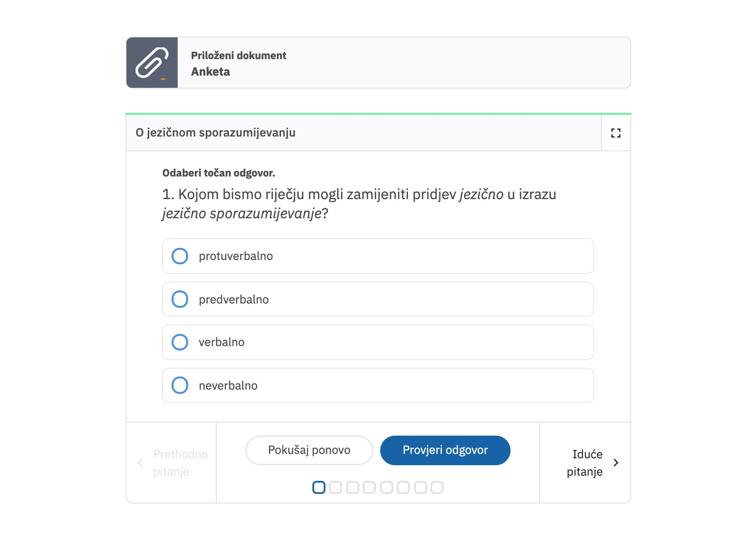Jump to first question progress square
Screen dimensions: 756x540
(x=319, y=487)
